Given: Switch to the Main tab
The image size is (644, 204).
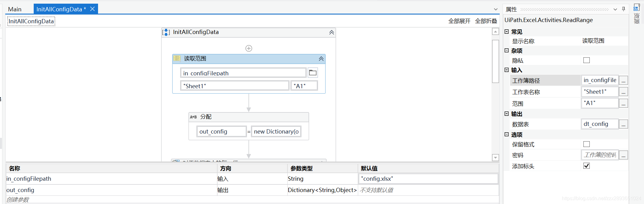Looking at the screenshot, I should [15, 9].
